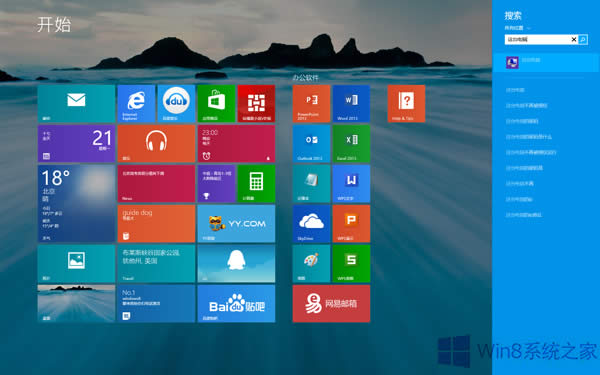Open the Music headphones tile
Image resolution: width=600 pixels, height=375 pixels.
156,143
